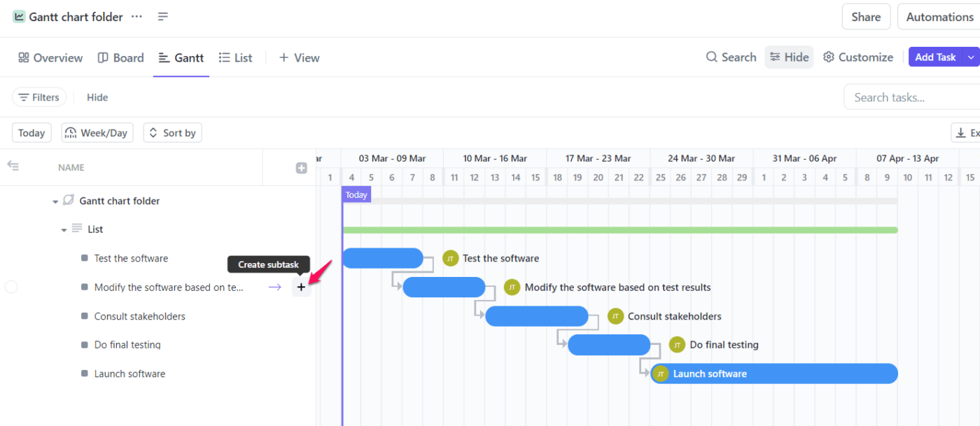Viewport: 980px width, 426px height.
Task: Select Launch software in task list
Action: tap(129, 374)
